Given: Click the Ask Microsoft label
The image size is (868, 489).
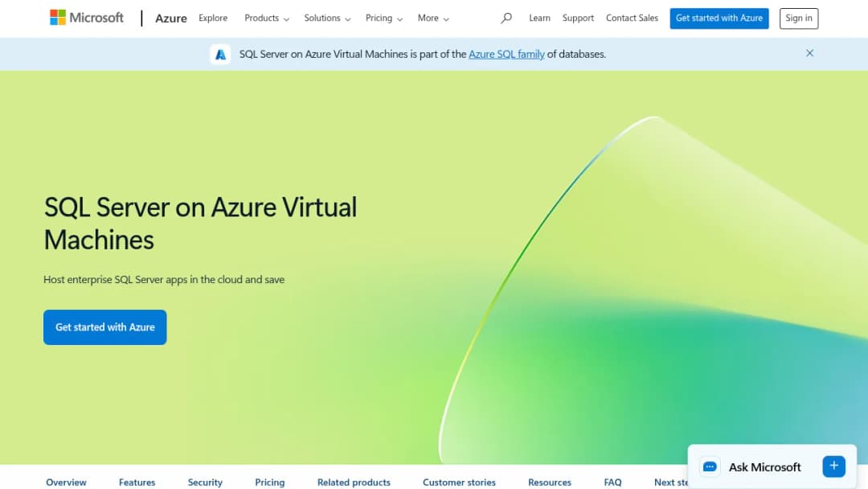Looking at the screenshot, I should [765, 466].
